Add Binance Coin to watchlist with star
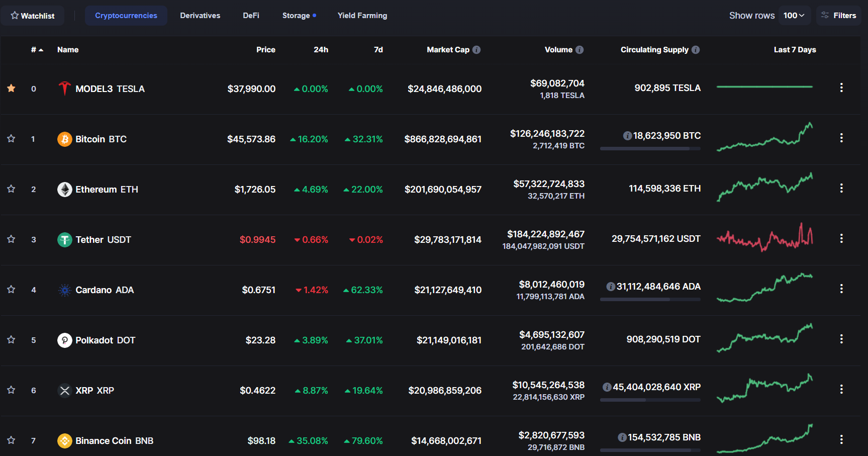 click(11, 440)
